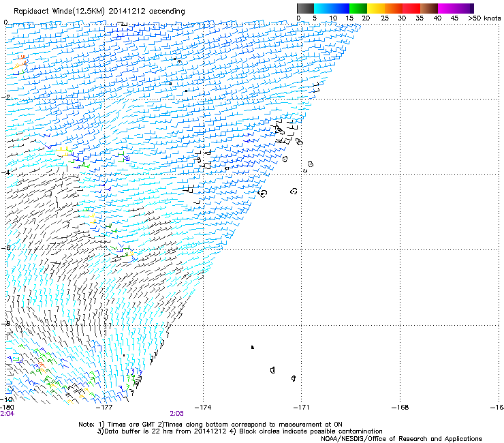The height and width of the screenshot is (443, 504).
Task: Pick the magenta 40-45 knots swatch
Action: (447, 8)
